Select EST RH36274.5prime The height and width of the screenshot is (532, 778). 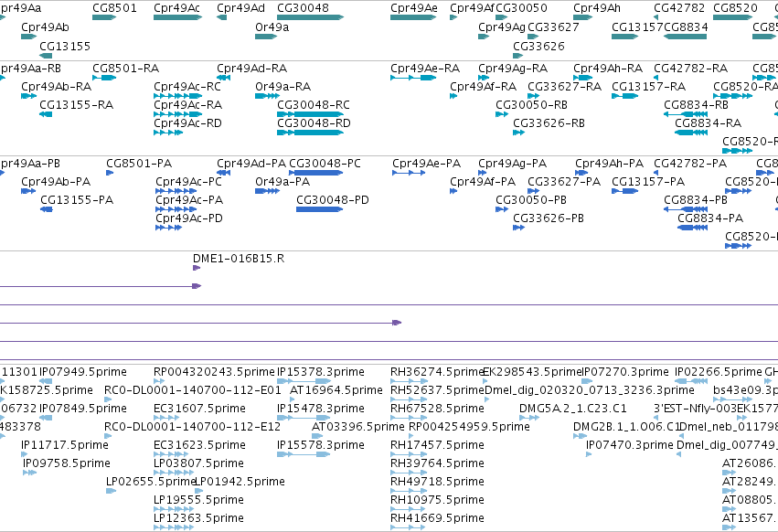pyautogui.click(x=437, y=372)
